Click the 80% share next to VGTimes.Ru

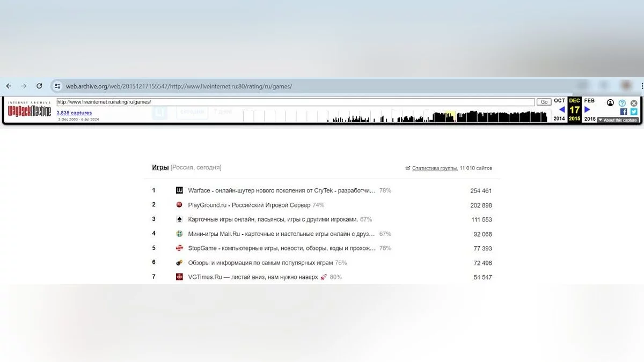[336, 277]
